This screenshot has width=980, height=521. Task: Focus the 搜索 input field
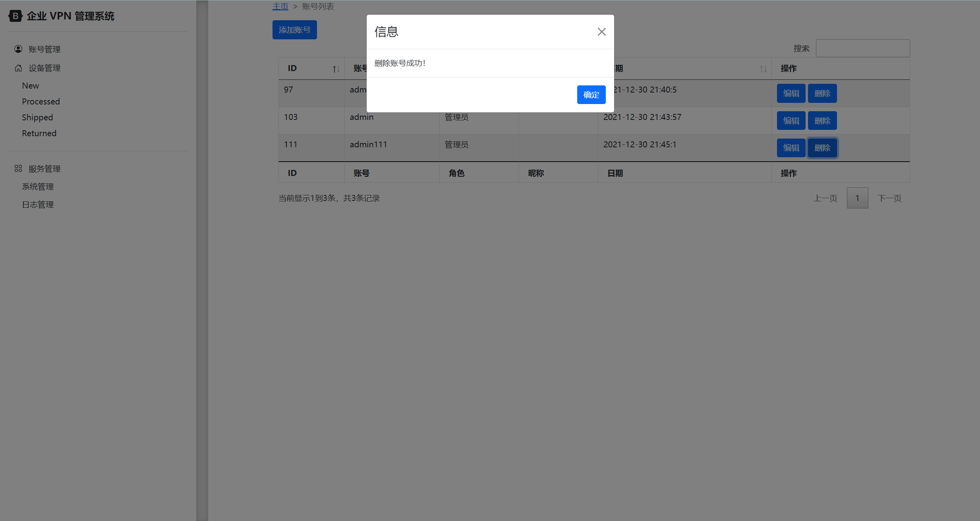(x=862, y=48)
